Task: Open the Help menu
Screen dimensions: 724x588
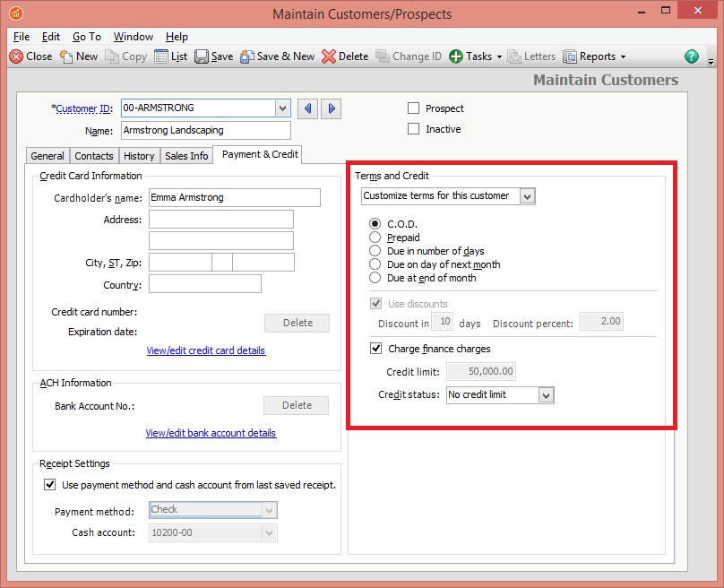Action: pos(177,37)
